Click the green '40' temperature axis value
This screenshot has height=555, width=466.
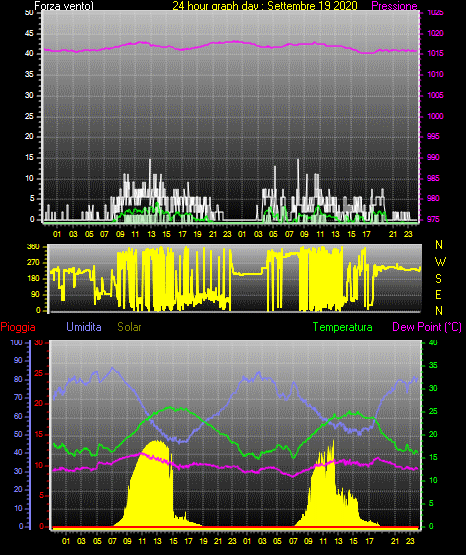[433, 343]
